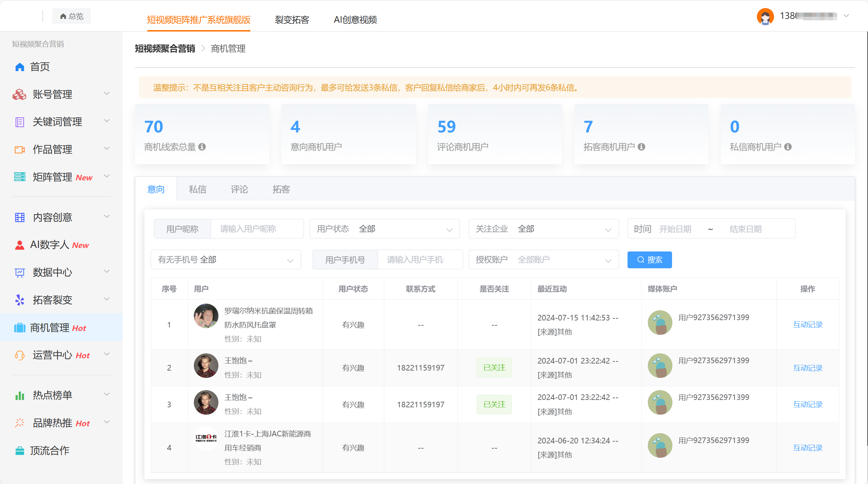The height and width of the screenshot is (484, 868).
Task: Click the 顶流合作 briefcase icon
Action: pos(20,451)
